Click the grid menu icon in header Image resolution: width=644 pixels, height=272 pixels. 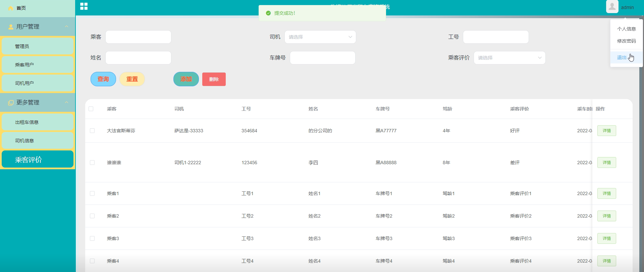pyautogui.click(x=84, y=6)
